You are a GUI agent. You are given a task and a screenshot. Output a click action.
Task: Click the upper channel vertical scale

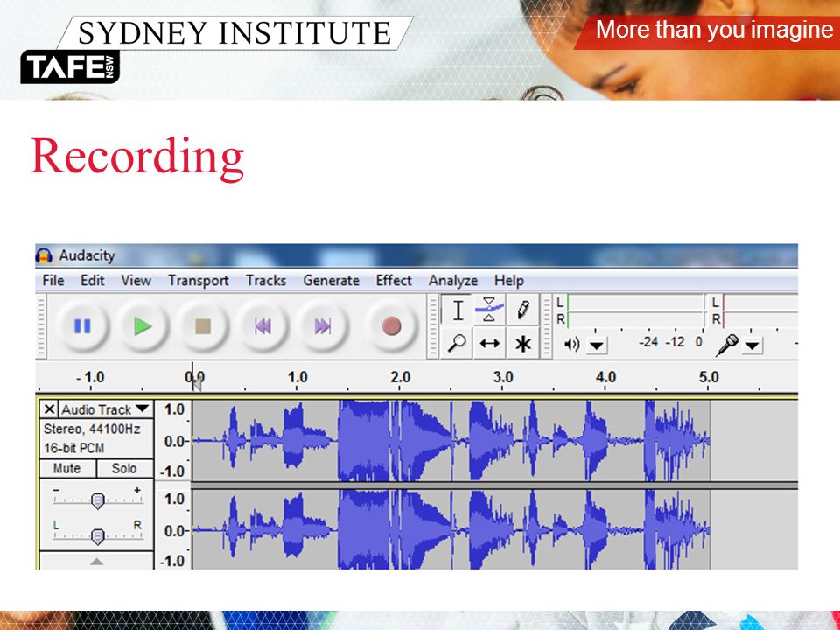[x=173, y=440]
